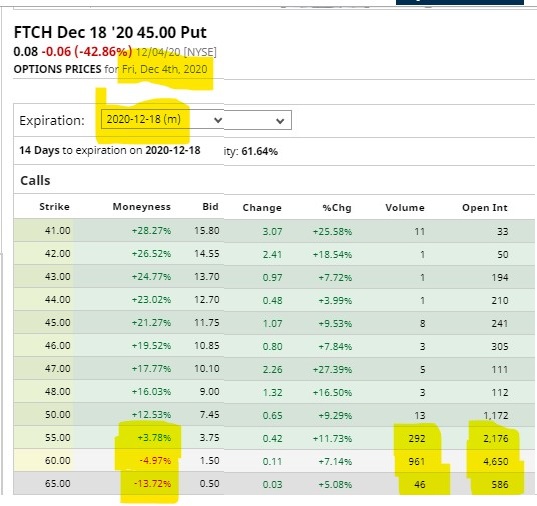Sort by %Chg column header

(x=337, y=208)
